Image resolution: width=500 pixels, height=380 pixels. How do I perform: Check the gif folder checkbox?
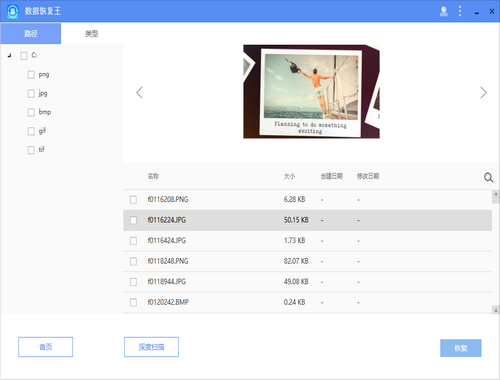[x=31, y=131]
